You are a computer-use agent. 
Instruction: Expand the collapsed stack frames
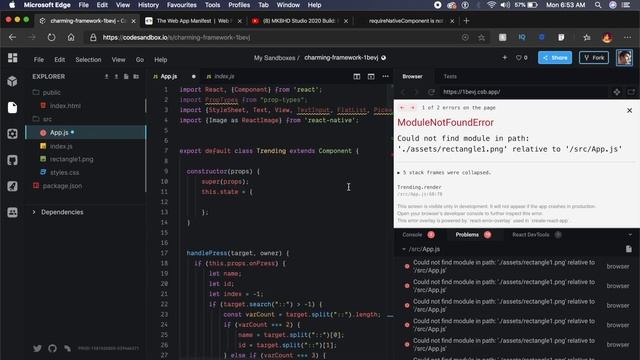[x=444, y=173]
